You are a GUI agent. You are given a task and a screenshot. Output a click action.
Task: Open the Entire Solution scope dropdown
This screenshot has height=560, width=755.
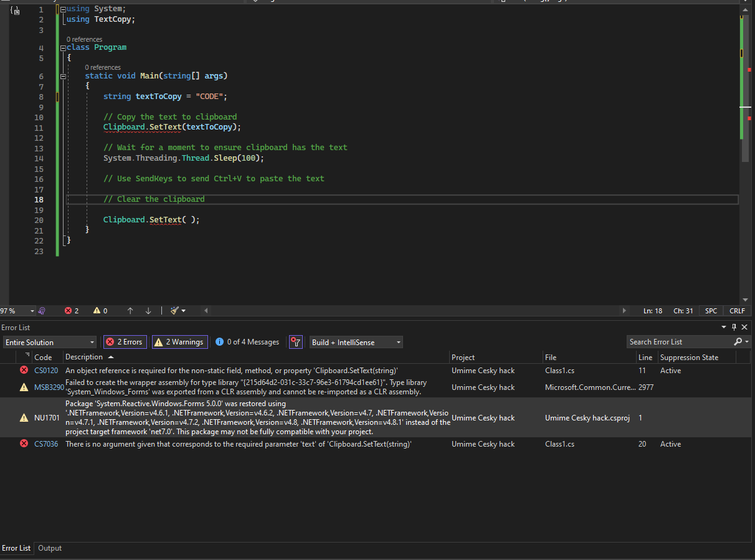(50, 342)
